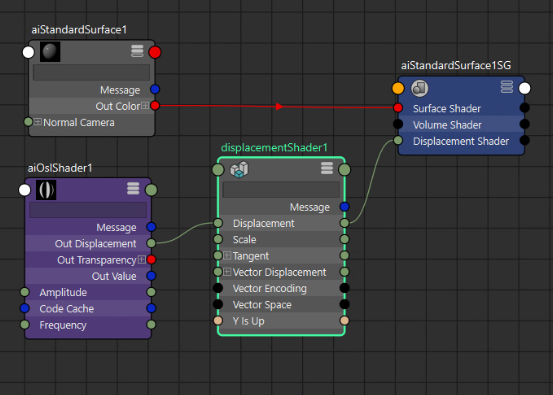Click the displacementShader1 filter field

tap(281, 189)
